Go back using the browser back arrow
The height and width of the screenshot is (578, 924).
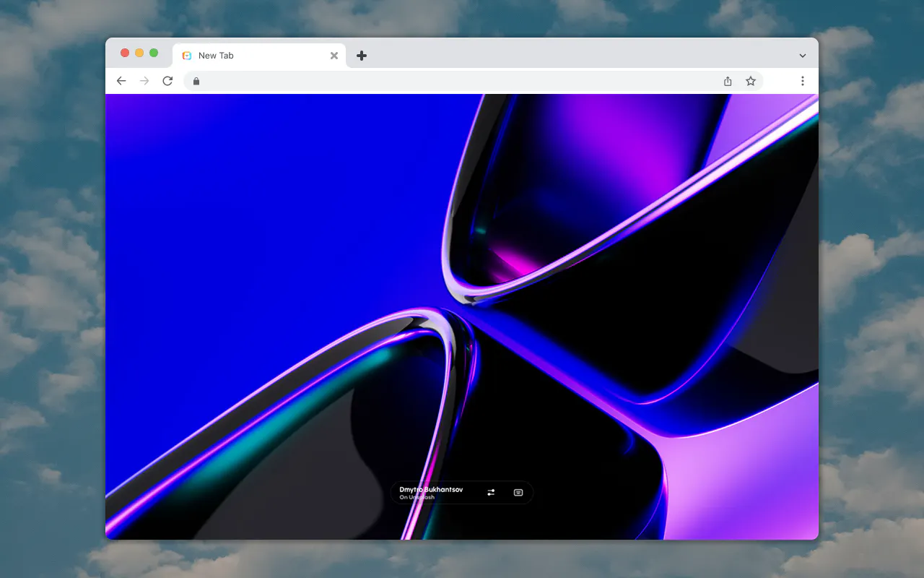pos(121,81)
